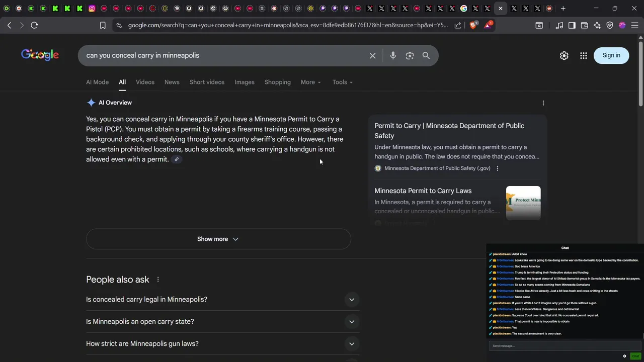This screenshot has width=644, height=362.
Task: Click the AI Overview heading
Action: tap(115, 103)
